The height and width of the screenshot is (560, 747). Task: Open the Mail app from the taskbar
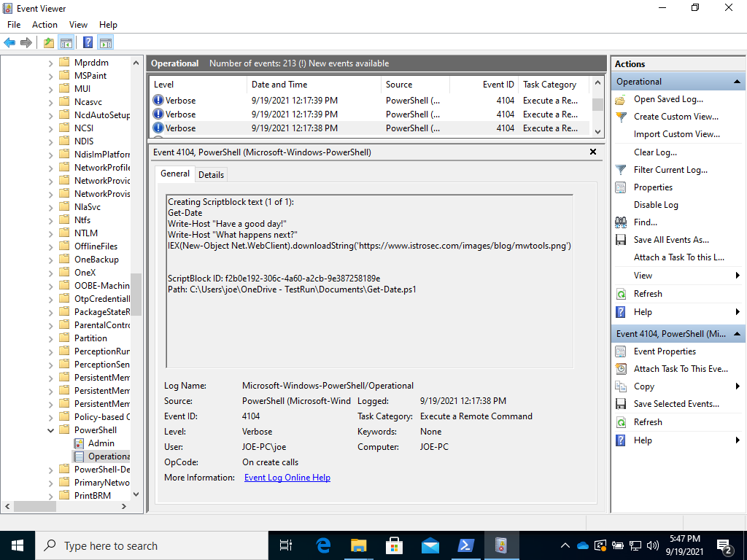tap(430, 545)
